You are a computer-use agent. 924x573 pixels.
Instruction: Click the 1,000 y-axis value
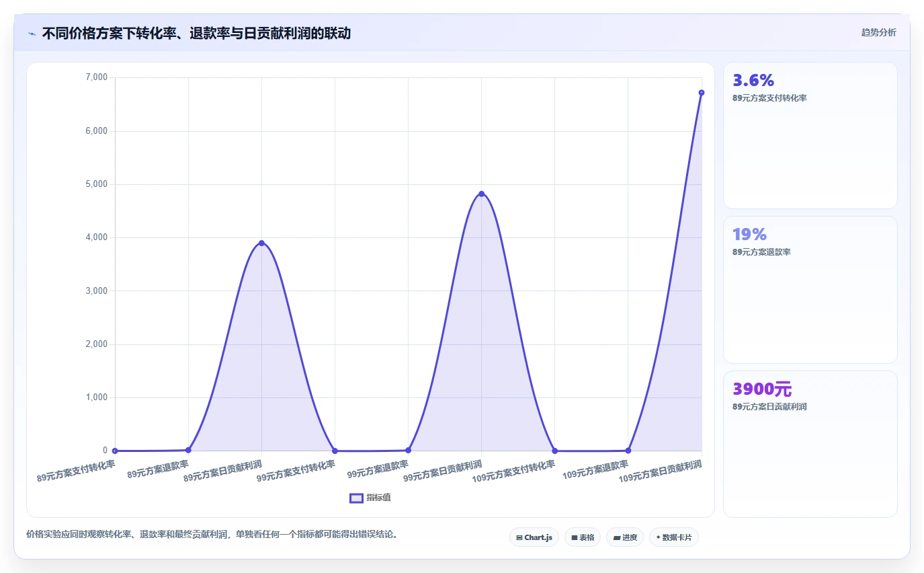(x=97, y=397)
